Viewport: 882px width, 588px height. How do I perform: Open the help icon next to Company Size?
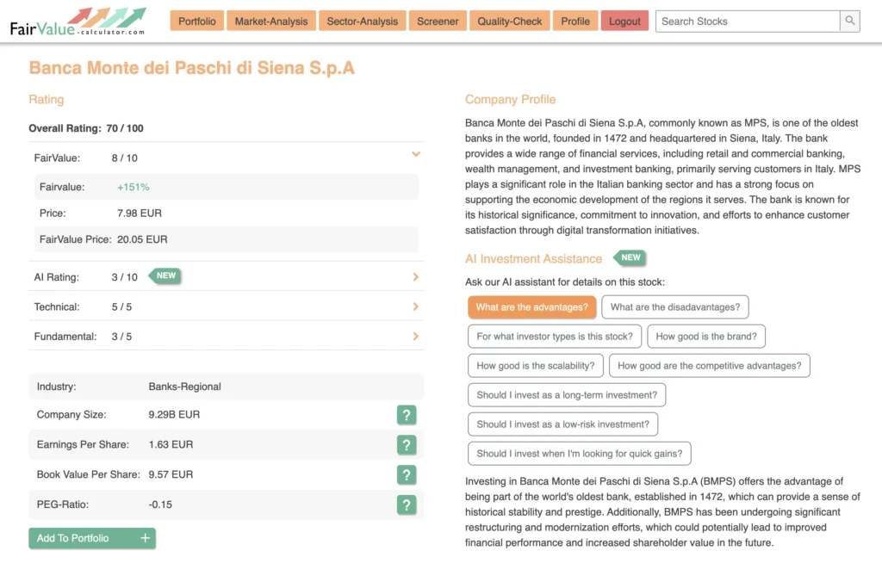(407, 415)
